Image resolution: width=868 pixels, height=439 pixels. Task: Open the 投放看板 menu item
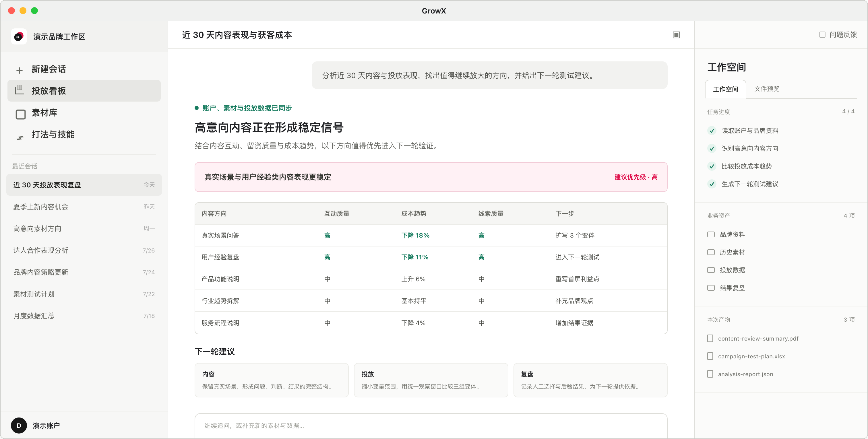click(x=84, y=91)
